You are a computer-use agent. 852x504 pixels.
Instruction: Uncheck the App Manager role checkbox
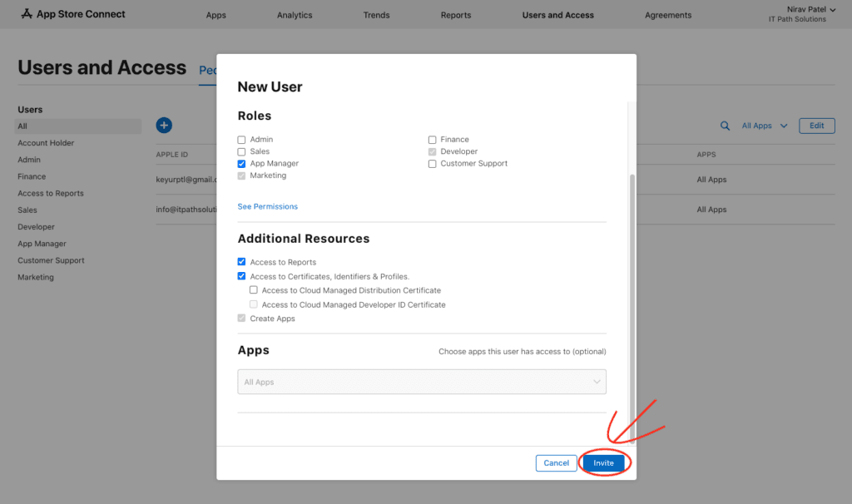(242, 164)
